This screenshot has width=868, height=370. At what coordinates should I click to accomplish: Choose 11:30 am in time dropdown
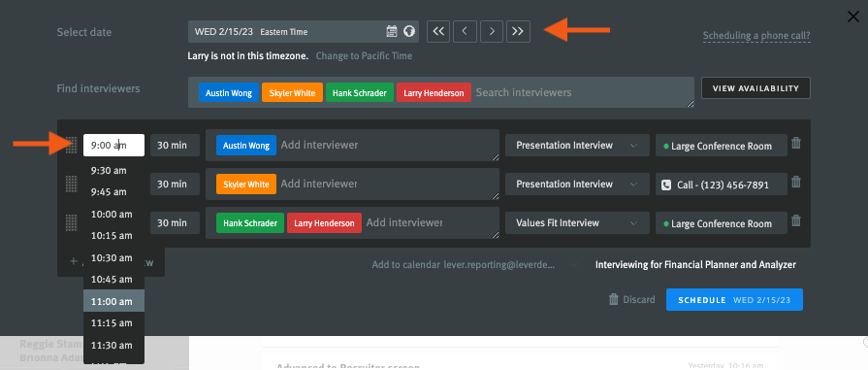pos(114,345)
